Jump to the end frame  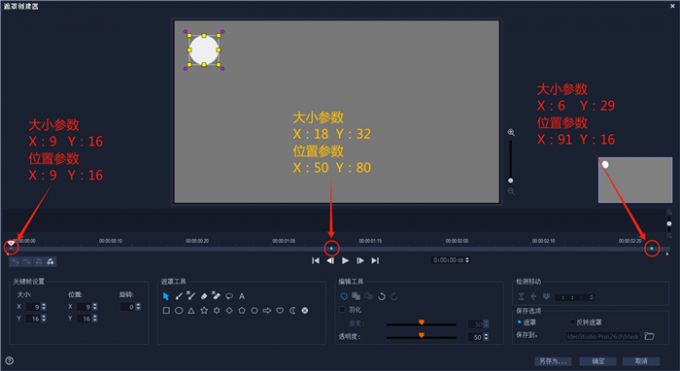click(x=375, y=260)
